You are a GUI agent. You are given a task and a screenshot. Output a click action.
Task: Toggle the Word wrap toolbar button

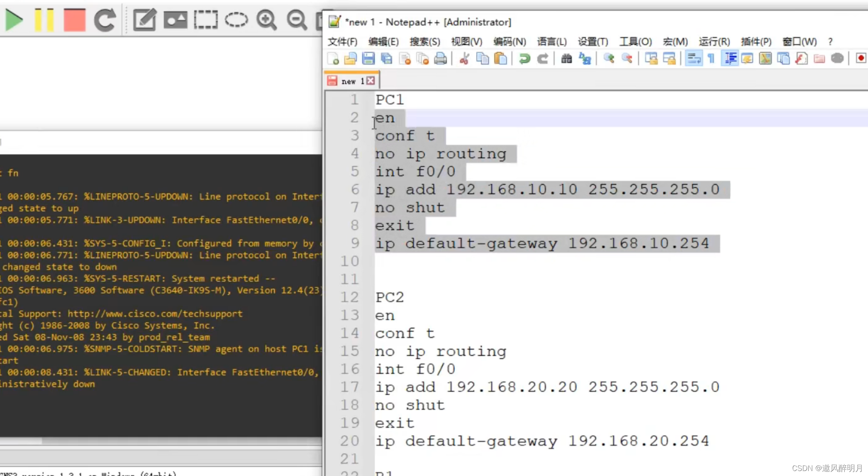(x=694, y=58)
